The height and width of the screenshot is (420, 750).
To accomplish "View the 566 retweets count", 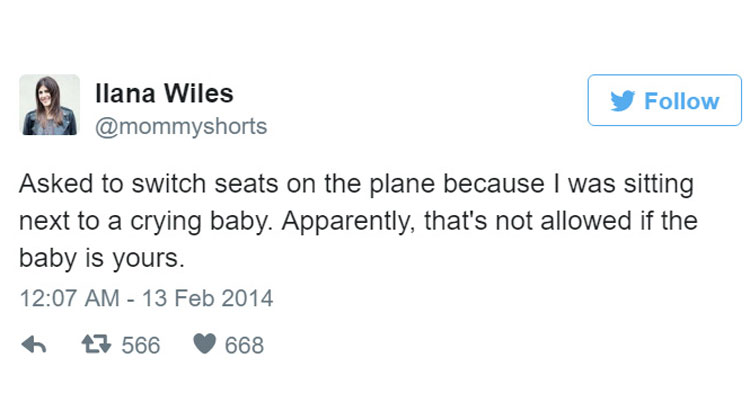I will [141, 345].
